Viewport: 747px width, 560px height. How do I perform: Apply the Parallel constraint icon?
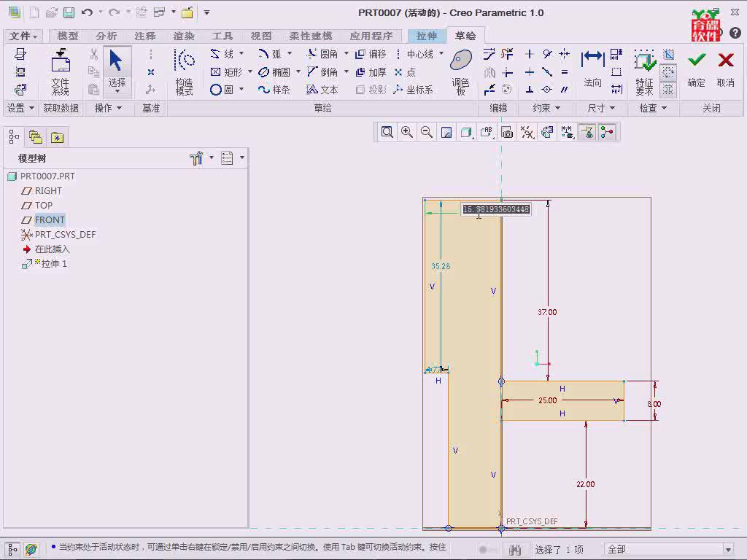tap(565, 90)
